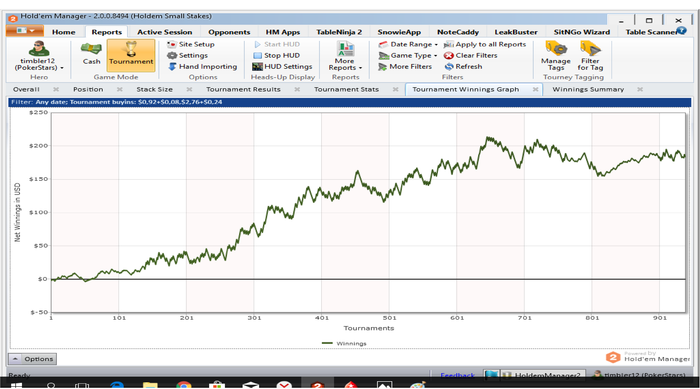The height and width of the screenshot is (389, 700).
Task: Select Tournament game mode
Action: pyautogui.click(x=131, y=55)
